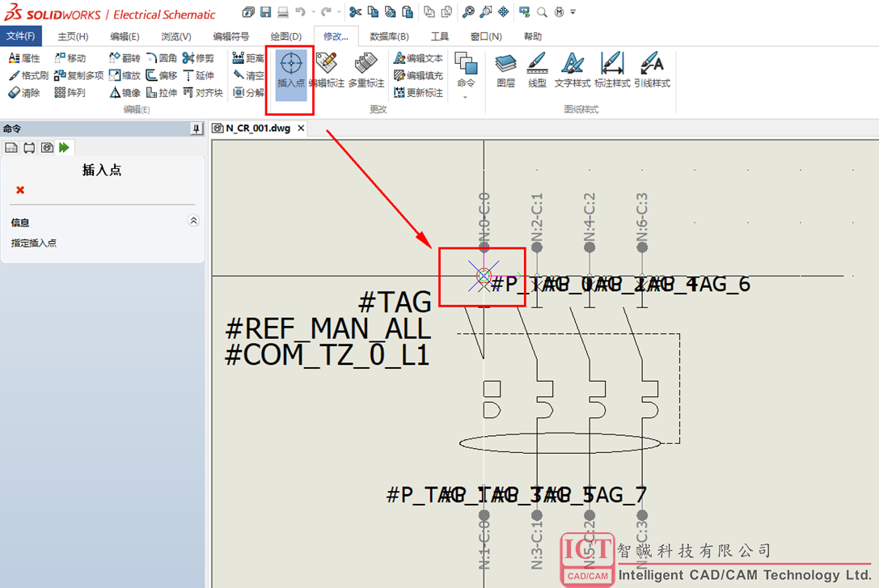879x588 pixels.
Task: Click the #REF_MAN_ALL attribute text in drawing
Action: click(328, 329)
